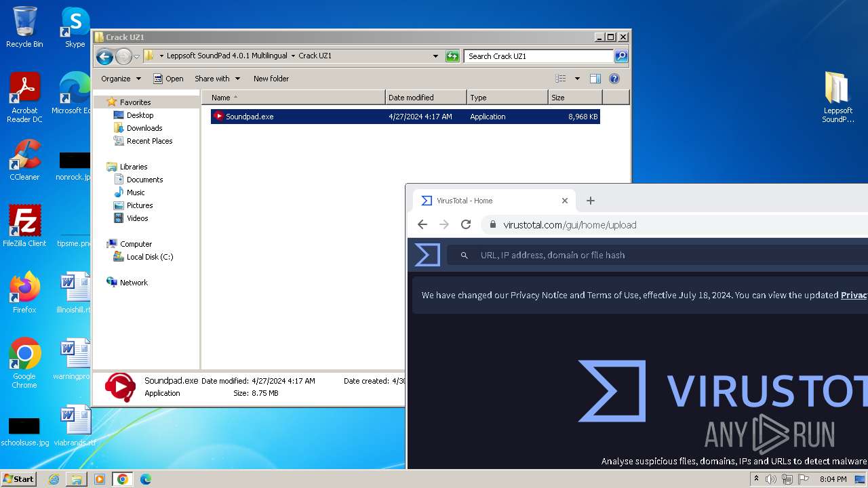Click the Explorer search magnifier button
Image resolution: width=868 pixels, height=488 pixels.
coord(620,56)
